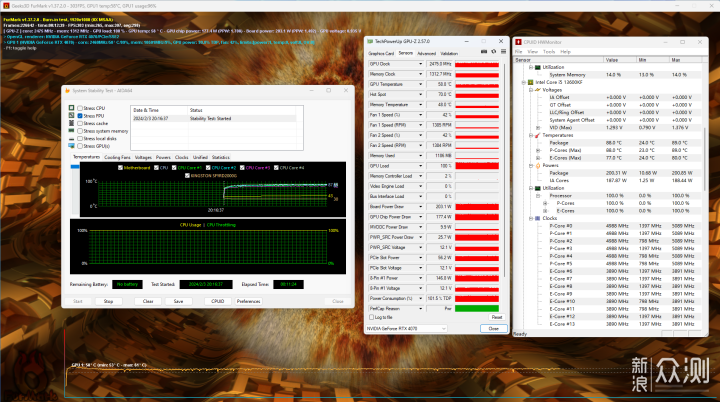The width and height of the screenshot is (720, 402).
Task: Click the Intel Core i5 13600KF chip icon
Action: (530, 82)
